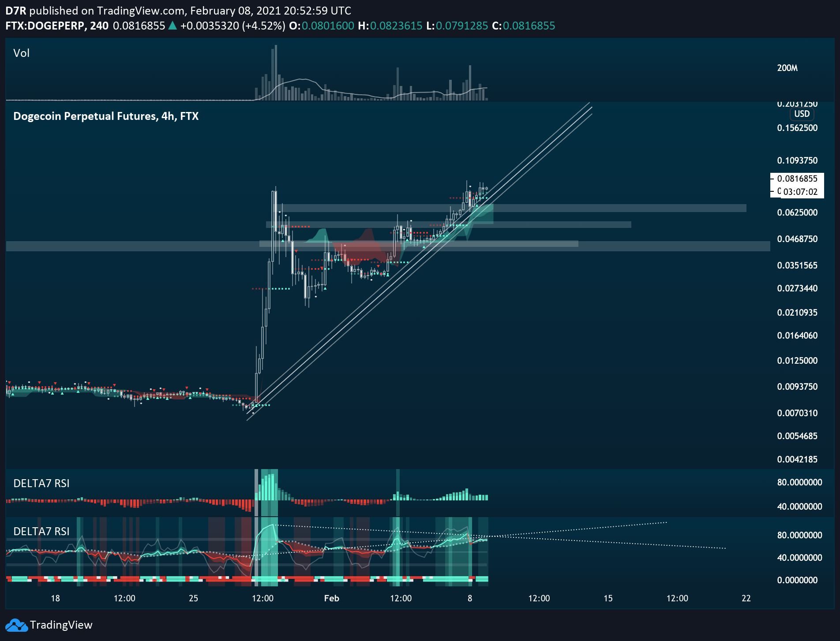The height and width of the screenshot is (641, 840).
Task: Click the 0.1562500 price axis label
Action: (x=797, y=128)
